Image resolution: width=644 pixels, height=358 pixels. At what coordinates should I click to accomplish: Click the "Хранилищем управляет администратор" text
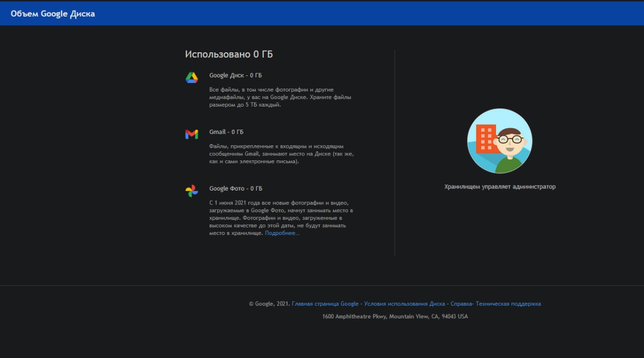tap(500, 187)
